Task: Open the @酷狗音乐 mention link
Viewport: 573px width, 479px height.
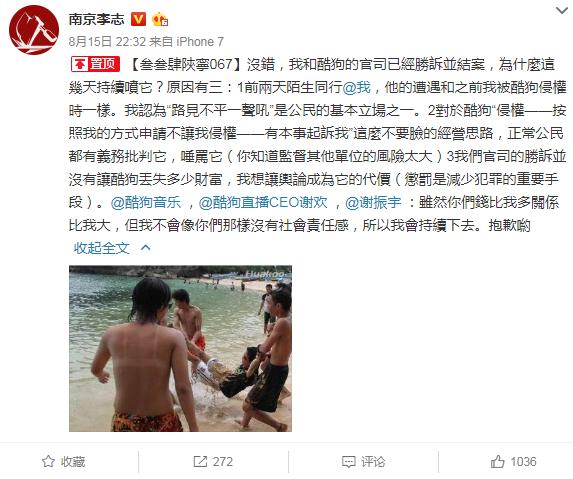Action: point(146,202)
